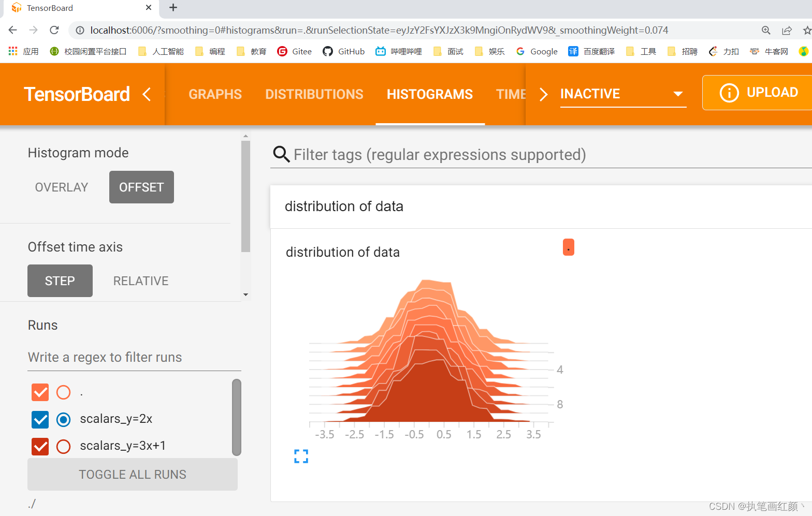Image resolution: width=812 pixels, height=516 pixels.
Task: Open the 百度翻译 bookmark
Action: [592, 51]
